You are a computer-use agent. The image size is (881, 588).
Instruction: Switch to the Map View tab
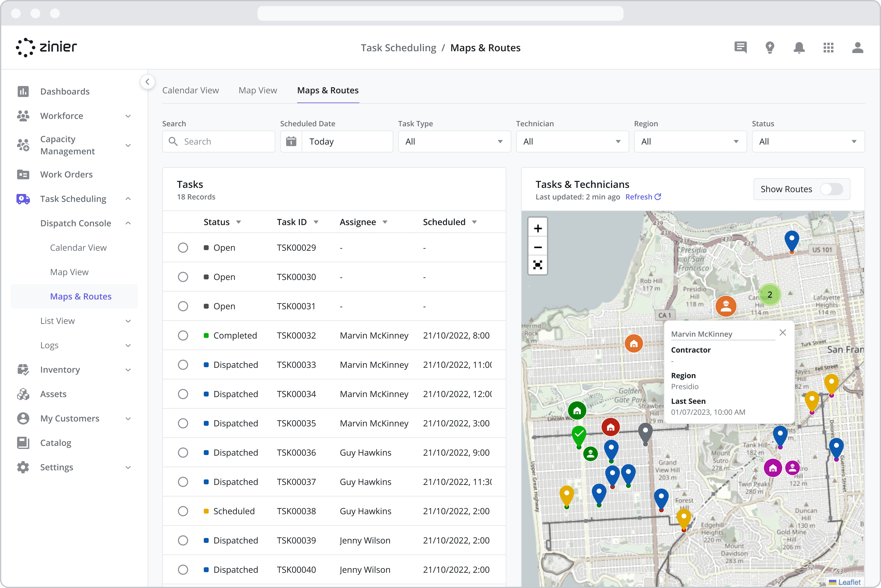click(x=258, y=90)
